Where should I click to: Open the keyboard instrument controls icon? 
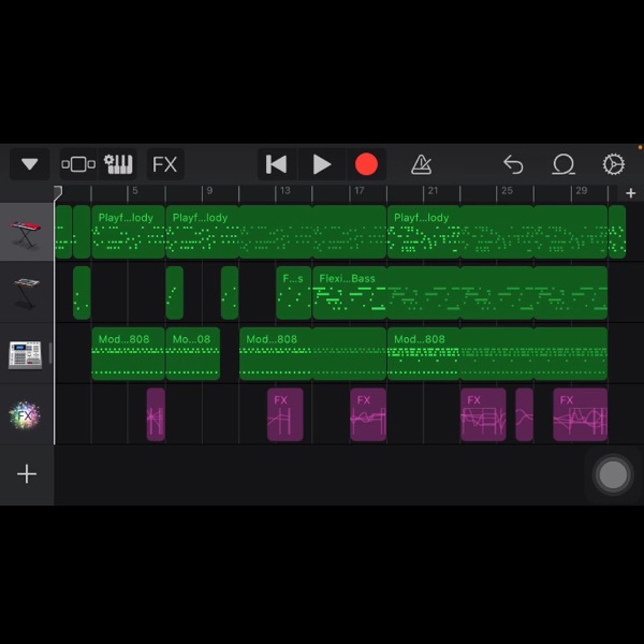(x=118, y=164)
